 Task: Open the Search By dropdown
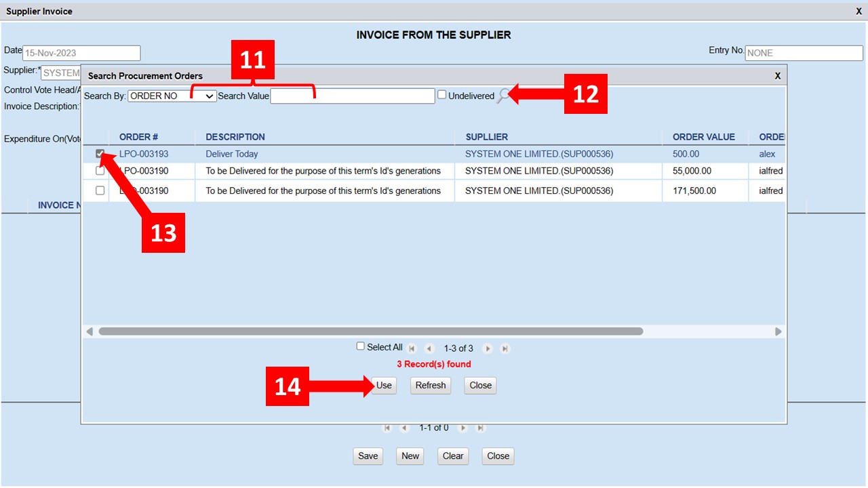coord(172,96)
